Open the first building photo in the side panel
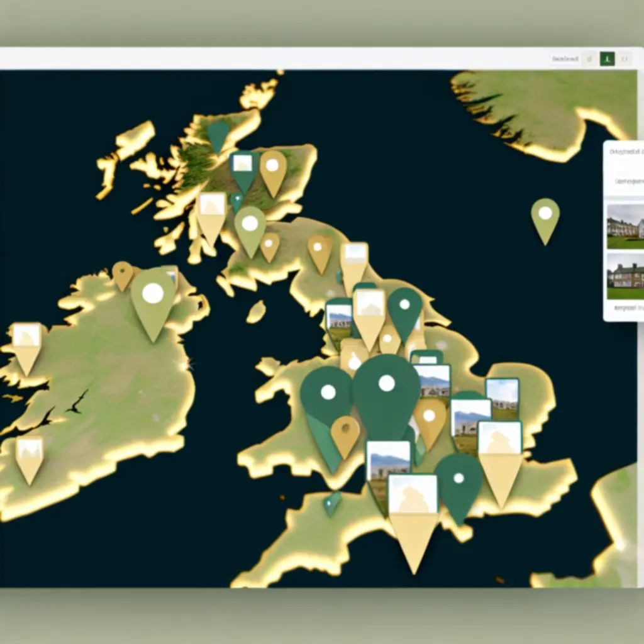644x644 pixels. click(626, 226)
